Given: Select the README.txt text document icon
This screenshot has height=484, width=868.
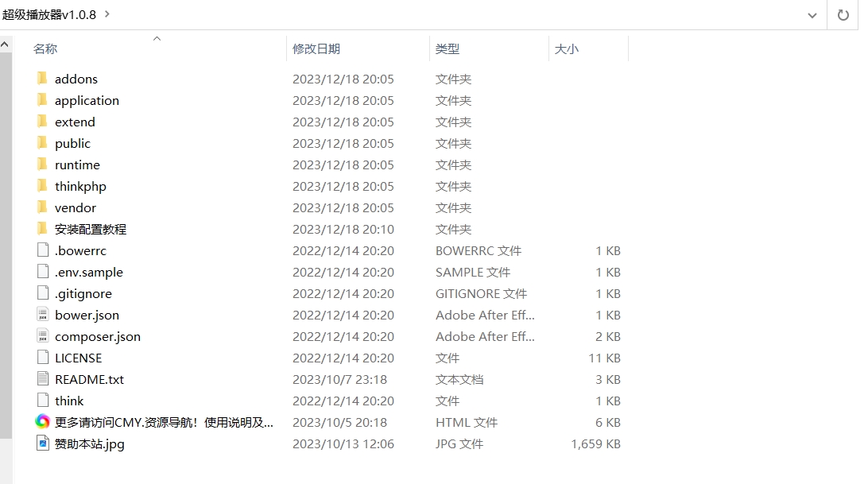Looking at the screenshot, I should click(42, 379).
